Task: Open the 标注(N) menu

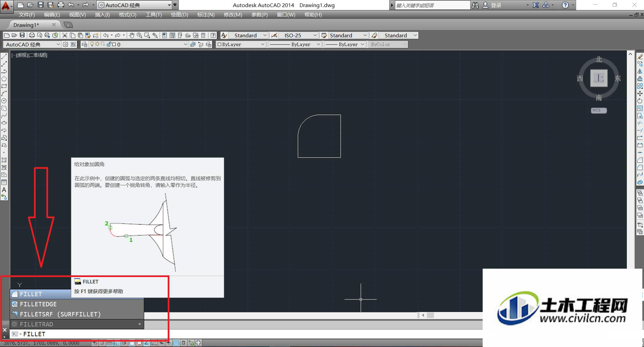Action: [x=206, y=15]
